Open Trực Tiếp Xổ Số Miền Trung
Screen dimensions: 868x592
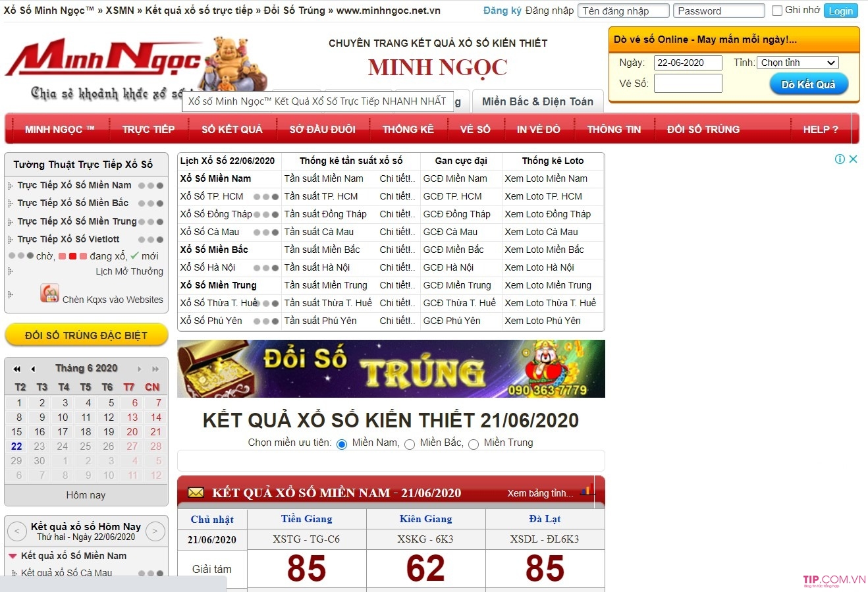pos(77,221)
